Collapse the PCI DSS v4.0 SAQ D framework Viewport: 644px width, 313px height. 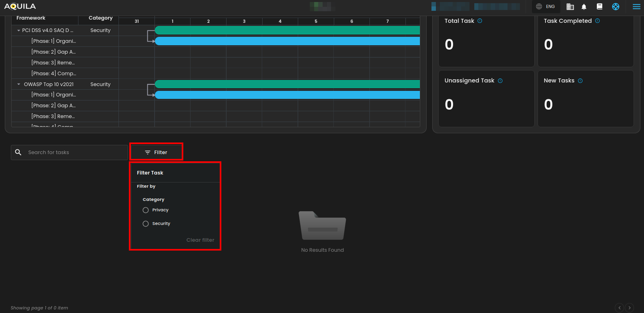[18, 30]
